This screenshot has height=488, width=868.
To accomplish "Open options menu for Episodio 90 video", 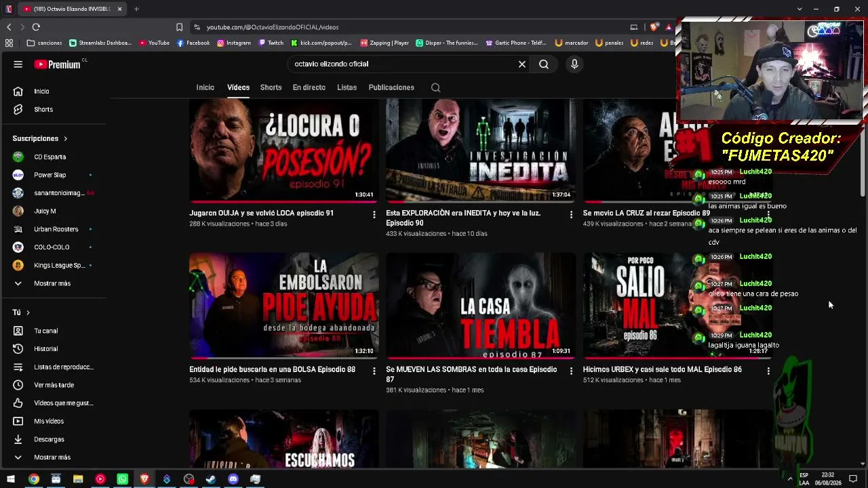I will coord(571,215).
